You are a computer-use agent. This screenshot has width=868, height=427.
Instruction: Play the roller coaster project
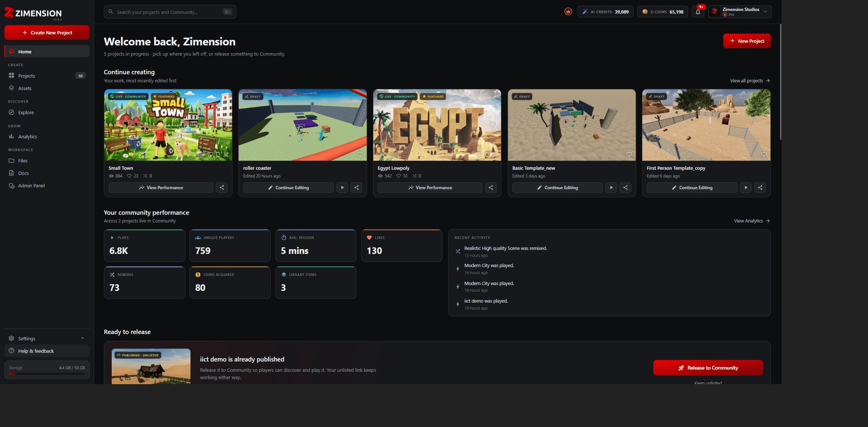coord(342,188)
